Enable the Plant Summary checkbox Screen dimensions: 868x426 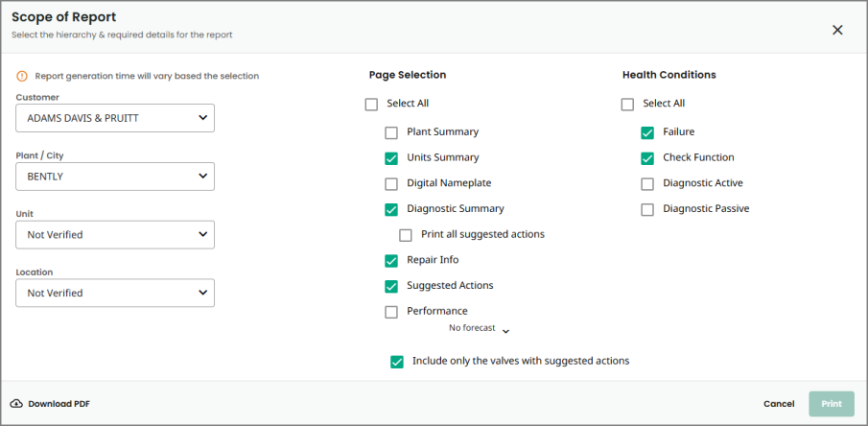tap(391, 132)
